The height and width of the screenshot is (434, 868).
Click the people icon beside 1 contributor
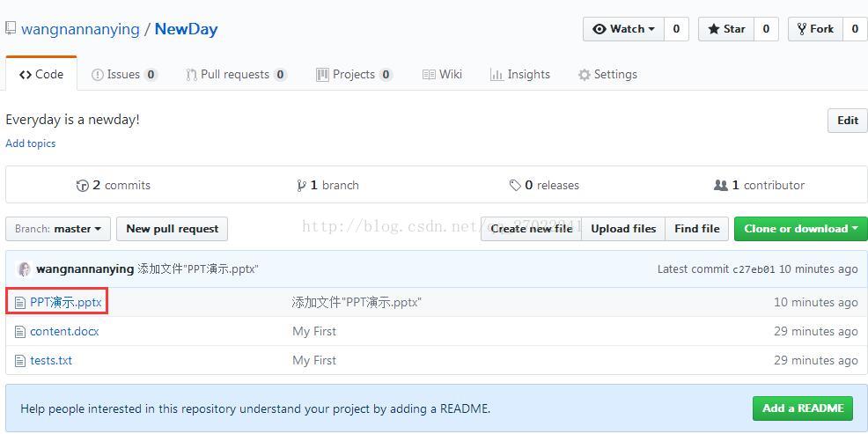click(x=721, y=186)
